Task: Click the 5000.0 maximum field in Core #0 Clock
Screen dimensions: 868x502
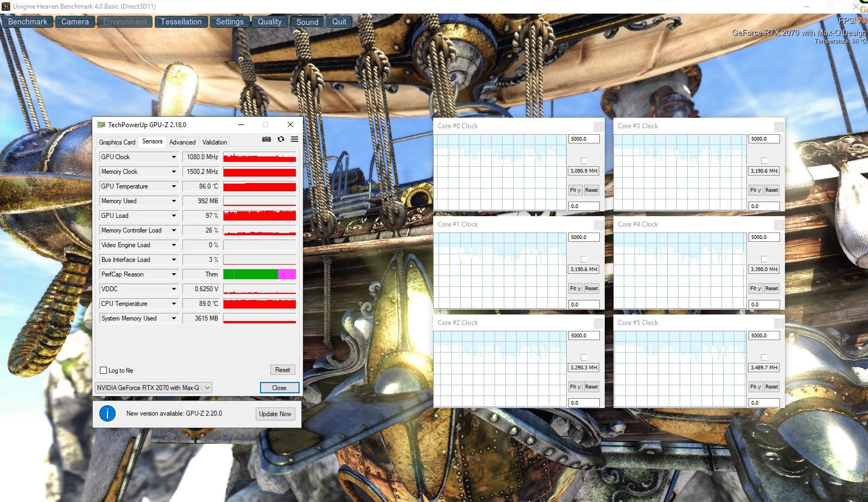Action: [x=584, y=139]
